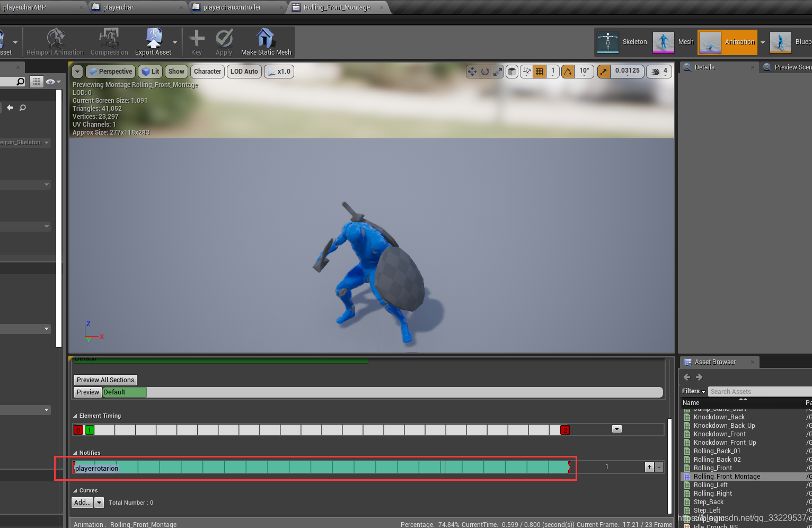Collapse Notifies section
Viewport: 812px width, 528px height.
coord(75,453)
